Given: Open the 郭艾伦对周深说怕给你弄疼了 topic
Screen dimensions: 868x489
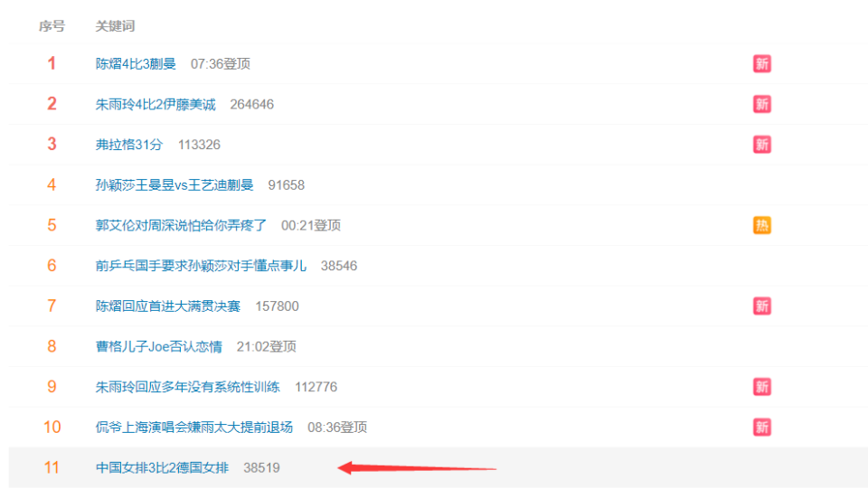Looking at the screenshot, I should click(181, 225).
